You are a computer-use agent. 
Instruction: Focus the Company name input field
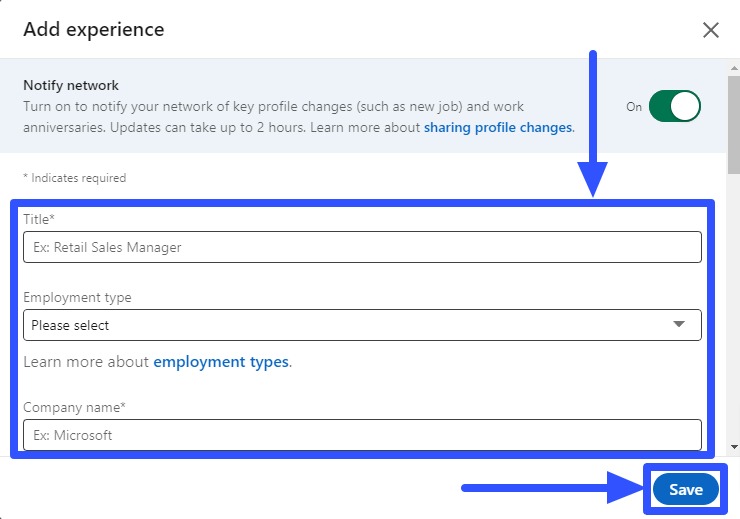362,435
